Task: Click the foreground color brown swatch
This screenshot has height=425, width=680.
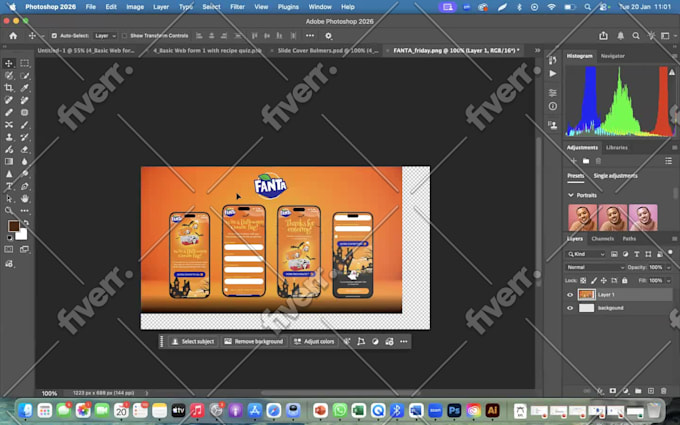Action: [x=13, y=226]
